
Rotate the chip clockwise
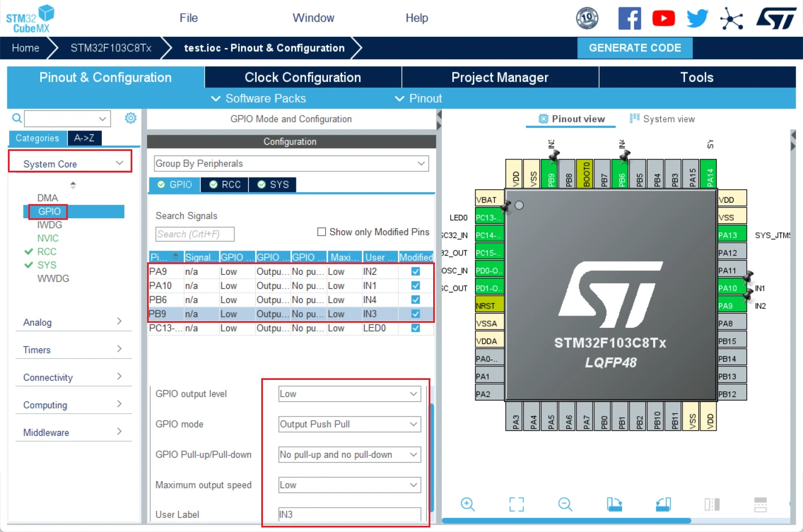point(614,504)
